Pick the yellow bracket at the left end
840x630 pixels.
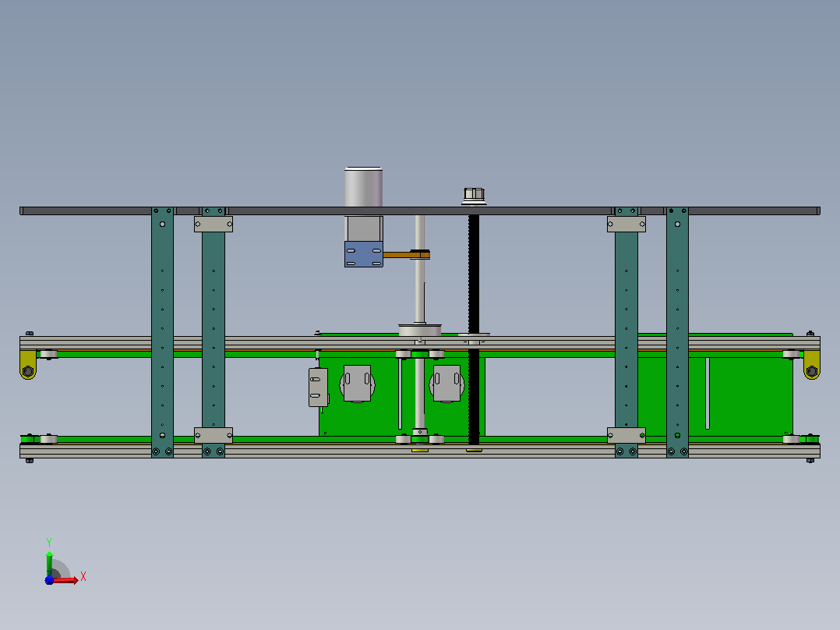tap(28, 365)
